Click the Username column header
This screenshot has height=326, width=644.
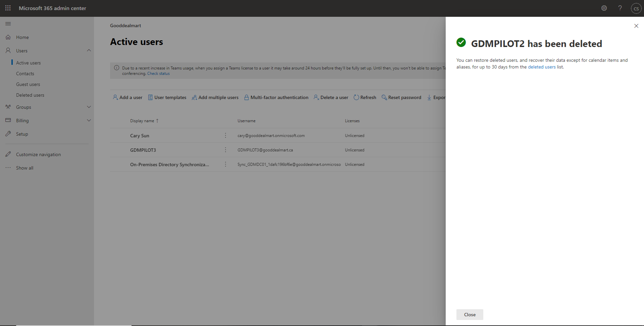pos(247,121)
